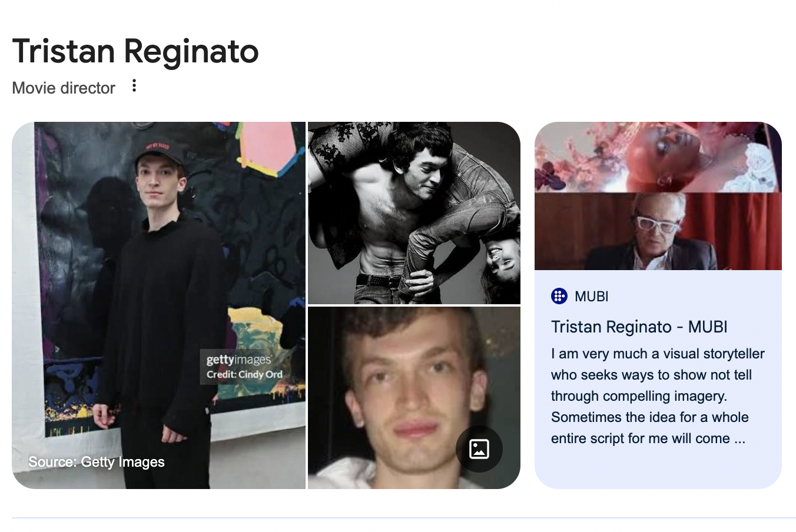Click the trailing ellipsis of MUBI snippet

739,439
